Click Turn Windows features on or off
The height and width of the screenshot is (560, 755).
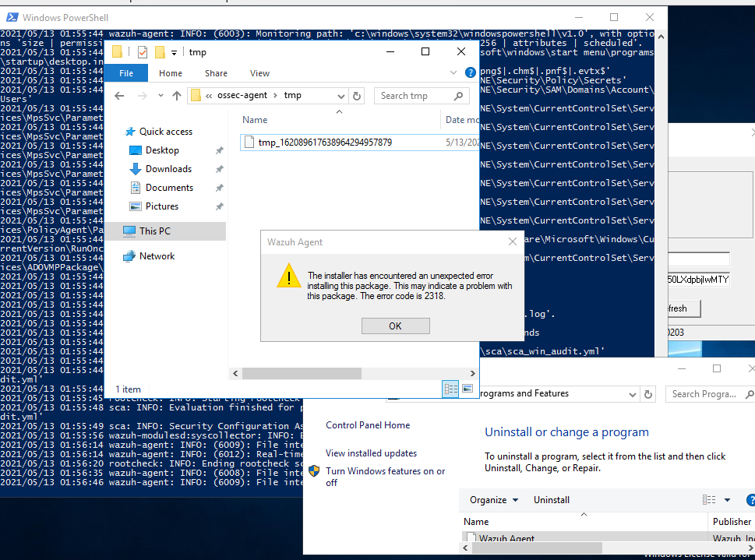click(x=385, y=477)
